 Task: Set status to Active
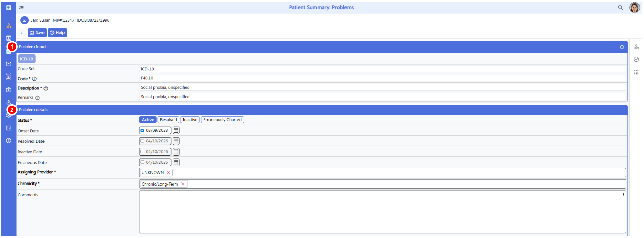click(x=148, y=120)
